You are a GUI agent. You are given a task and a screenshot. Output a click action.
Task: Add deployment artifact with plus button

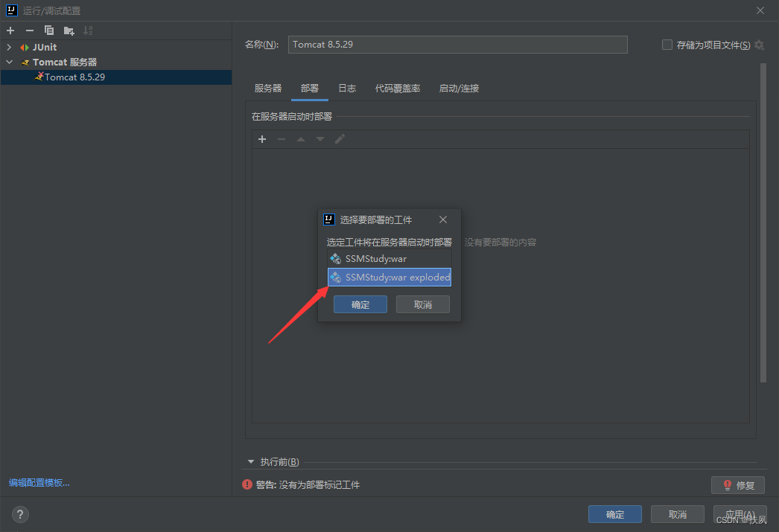point(262,139)
